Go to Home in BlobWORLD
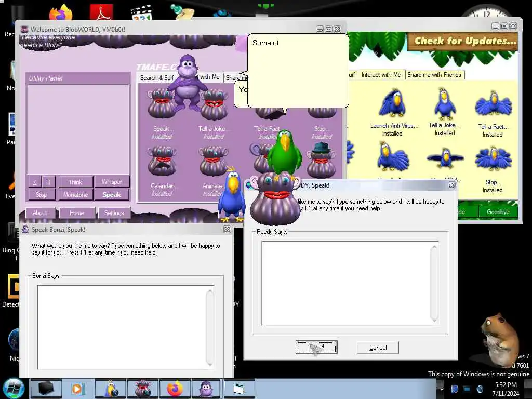The height and width of the screenshot is (399, 532). pyautogui.click(x=77, y=213)
